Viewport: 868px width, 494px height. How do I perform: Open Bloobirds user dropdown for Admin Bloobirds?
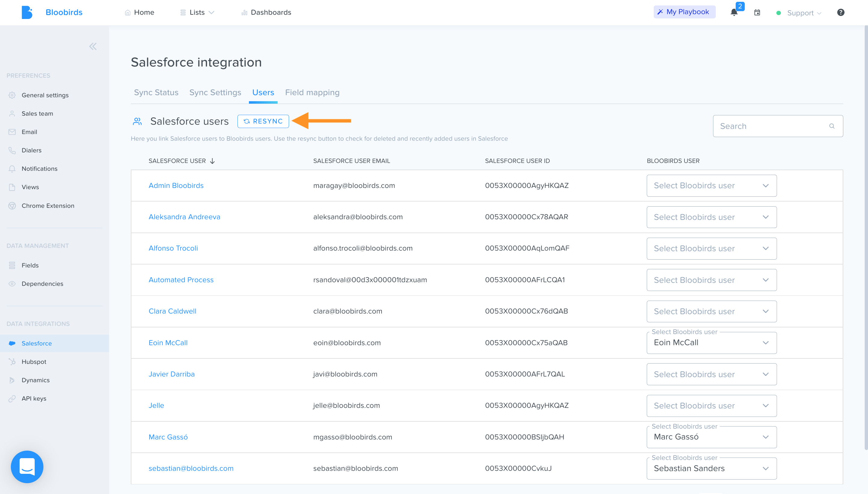[x=712, y=186]
